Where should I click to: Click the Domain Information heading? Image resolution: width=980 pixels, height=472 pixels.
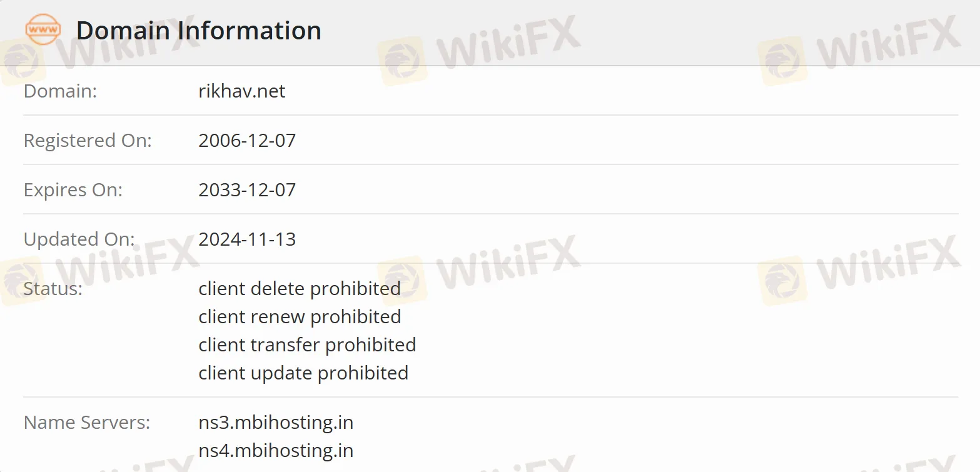[x=198, y=31]
